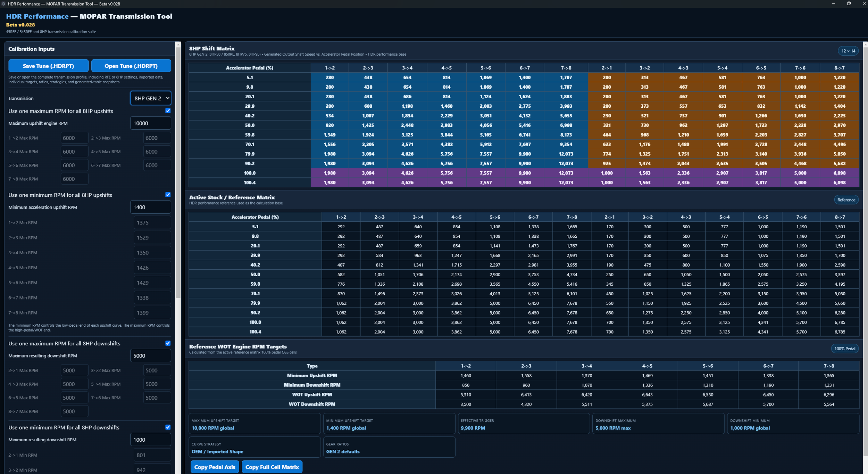
Task: Click the Gear Ratios GEN 2 defaults card
Action: 389,447
